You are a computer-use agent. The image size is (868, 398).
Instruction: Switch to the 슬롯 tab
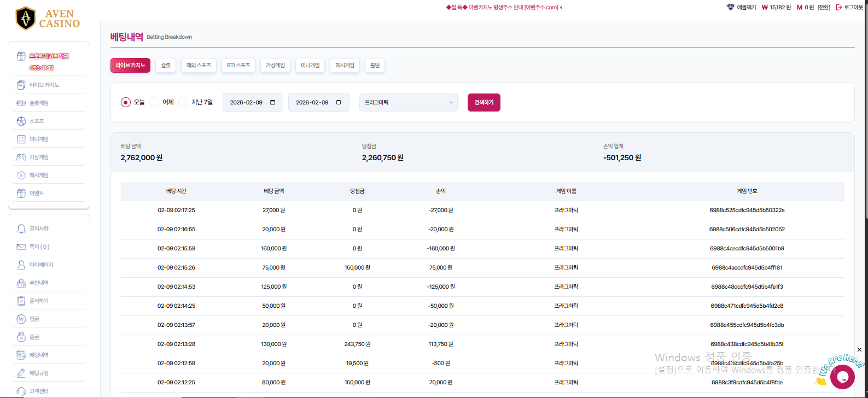[166, 65]
